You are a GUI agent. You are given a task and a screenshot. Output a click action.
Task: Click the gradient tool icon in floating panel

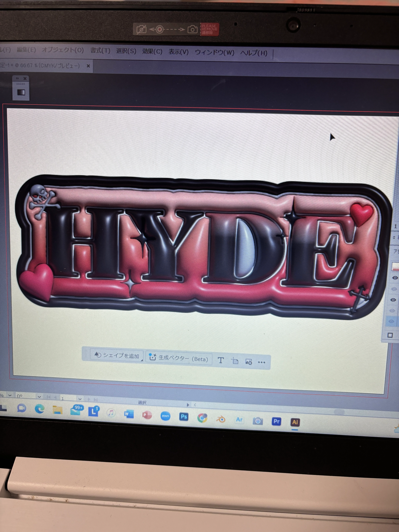click(21, 92)
